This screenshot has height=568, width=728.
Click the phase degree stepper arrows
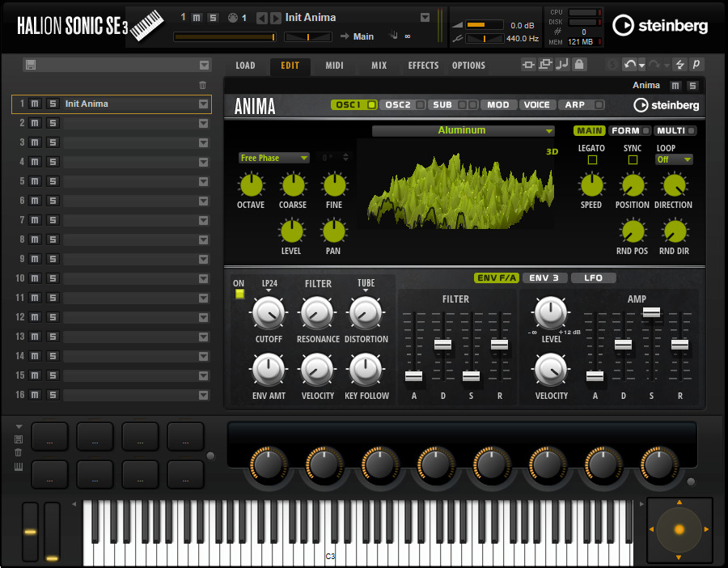click(346, 158)
